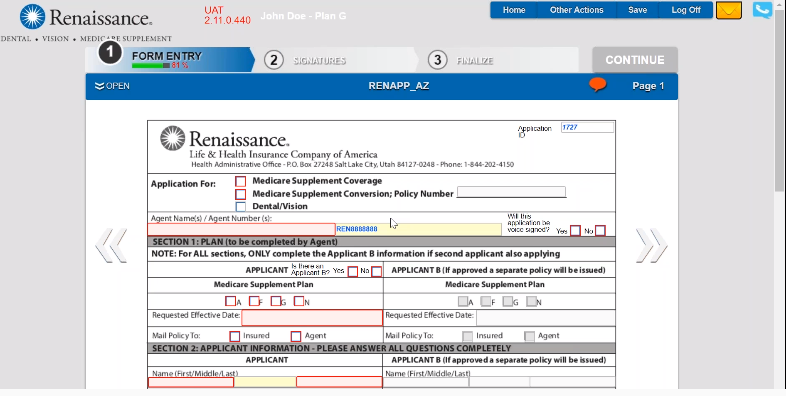
Task: Check Yes for voice signed application
Action: point(575,231)
